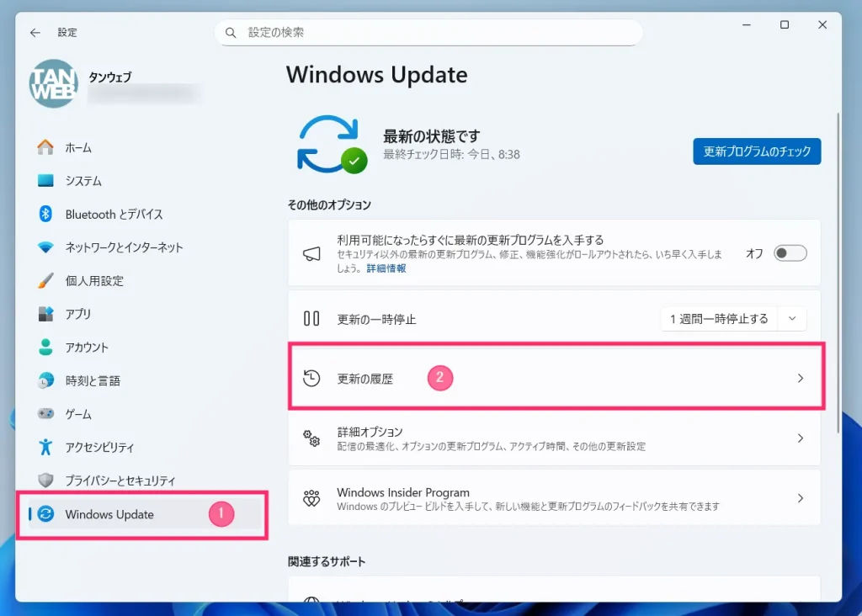Click the privacy shield icon
This screenshot has height=616, width=862.
tap(45, 480)
